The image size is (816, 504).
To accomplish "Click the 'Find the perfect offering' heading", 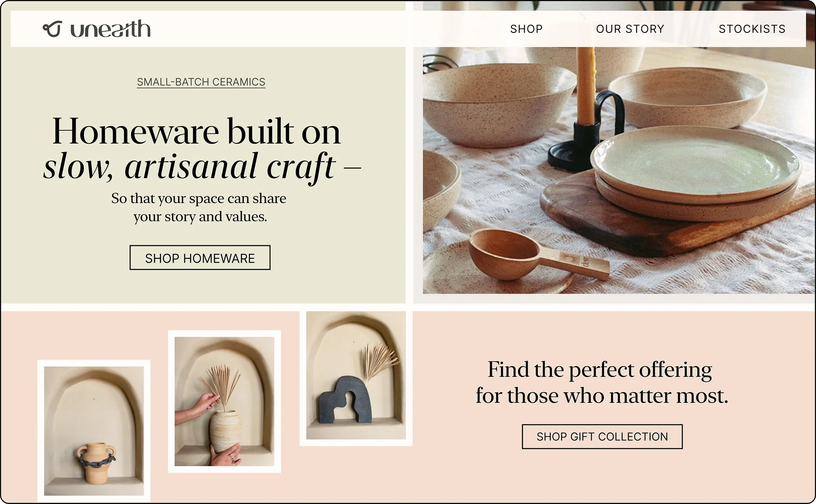I will 600,370.
